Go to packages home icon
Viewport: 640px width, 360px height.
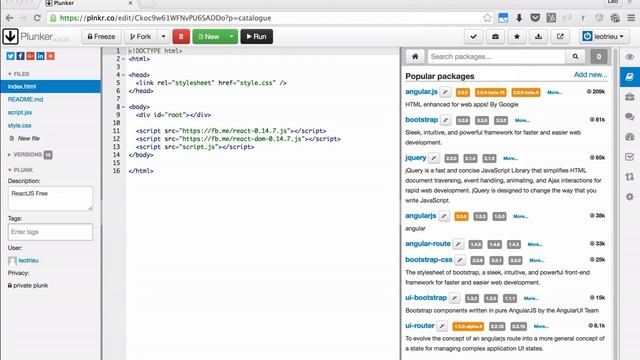(x=415, y=56)
